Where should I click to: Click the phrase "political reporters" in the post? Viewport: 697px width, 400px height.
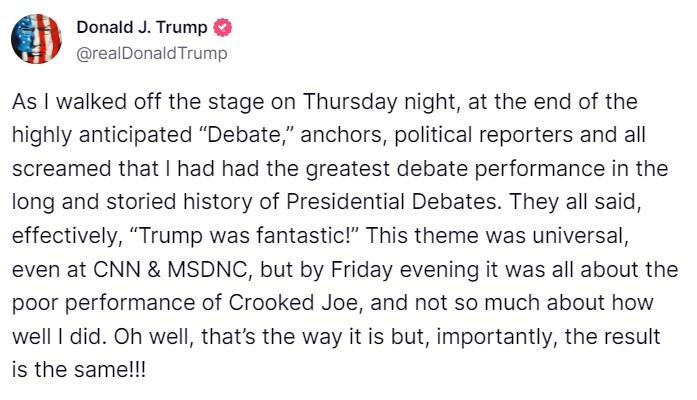tap(484, 135)
